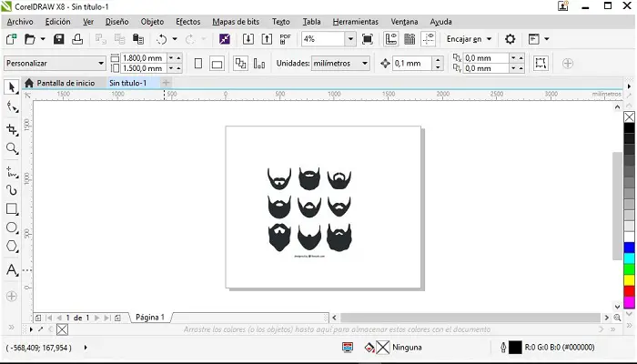Set page to Portrait orientation
Image resolution: width=637 pixels, height=364 pixels.
coord(198,64)
